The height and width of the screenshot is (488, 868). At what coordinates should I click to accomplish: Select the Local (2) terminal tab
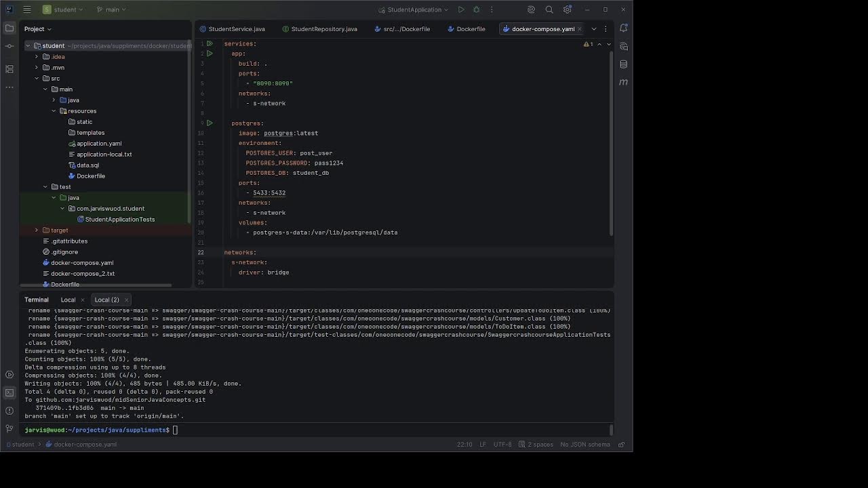[106, 300]
